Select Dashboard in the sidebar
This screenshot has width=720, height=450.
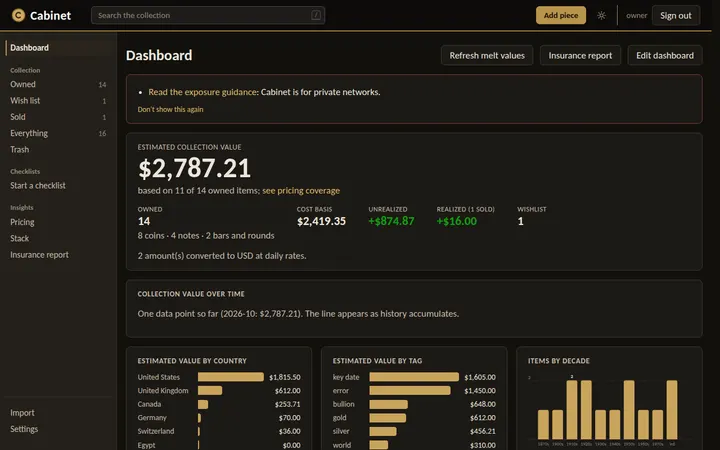[59, 48]
